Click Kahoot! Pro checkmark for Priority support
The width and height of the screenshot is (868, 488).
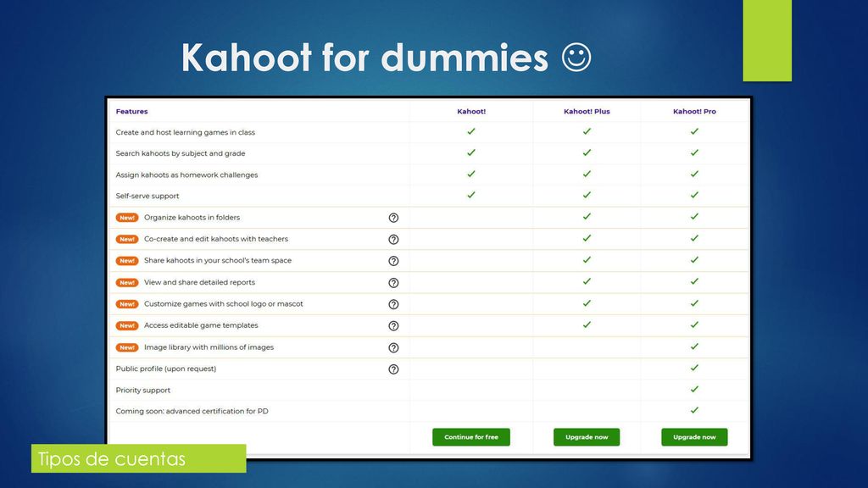pos(694,389)
